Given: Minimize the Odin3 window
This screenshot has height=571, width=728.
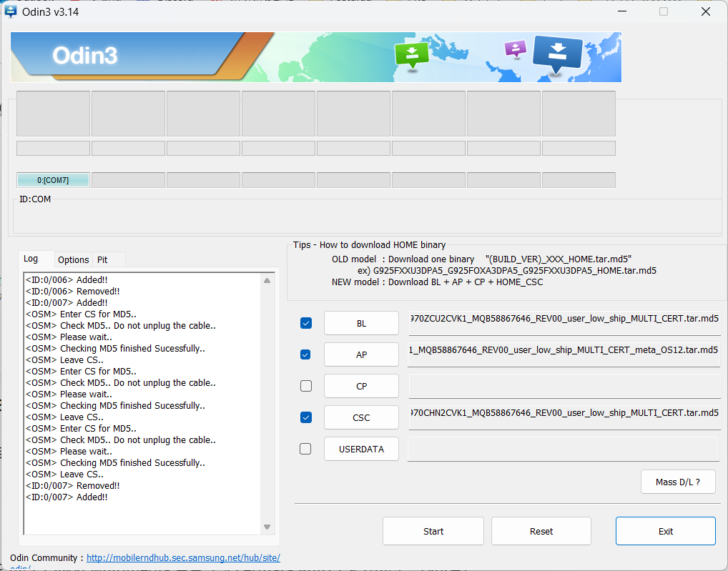Looking at the screenshot, I should [x=622, y=11].
